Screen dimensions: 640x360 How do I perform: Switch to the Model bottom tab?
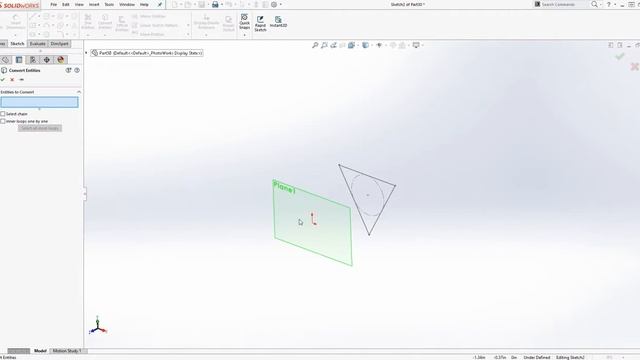pyautogui.click(x=40, y=351)
